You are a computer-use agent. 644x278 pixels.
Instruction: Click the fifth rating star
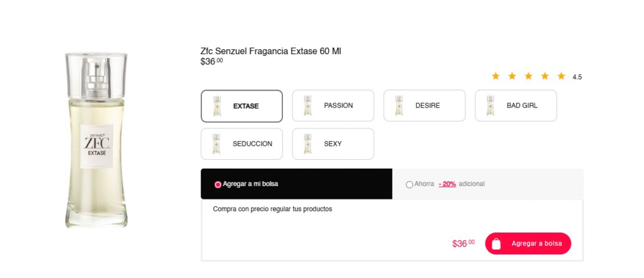(562, 76)
